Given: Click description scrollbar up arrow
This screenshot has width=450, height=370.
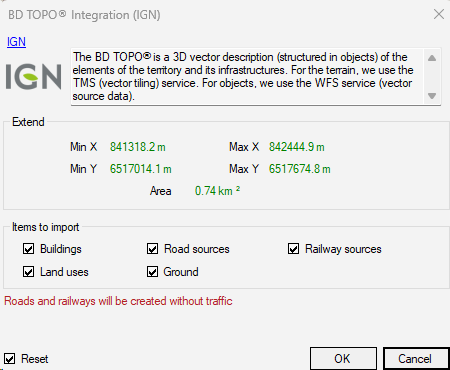Looking at the screenshot, I should click(x=432, y=58).
